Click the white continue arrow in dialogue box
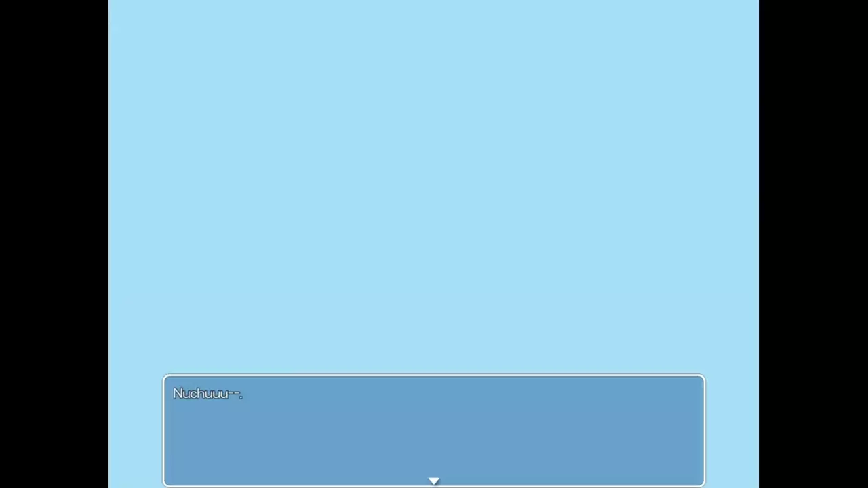868x488 pixels. pyautogui.click(x=434, y=481)
